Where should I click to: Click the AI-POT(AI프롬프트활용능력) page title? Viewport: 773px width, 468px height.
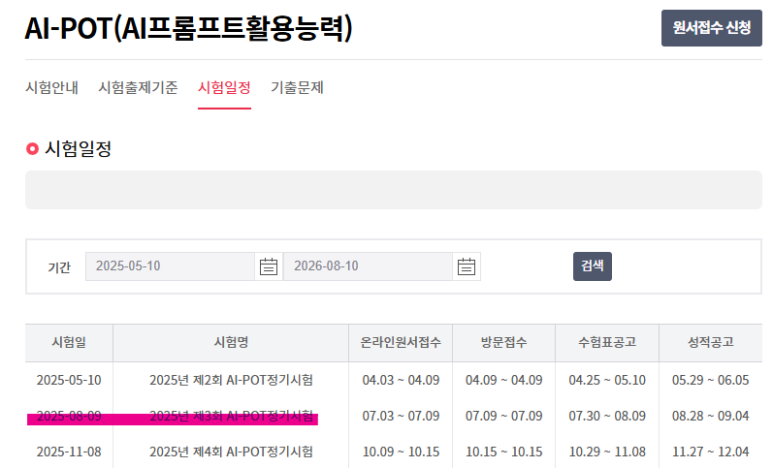click(x=189, y=28)
